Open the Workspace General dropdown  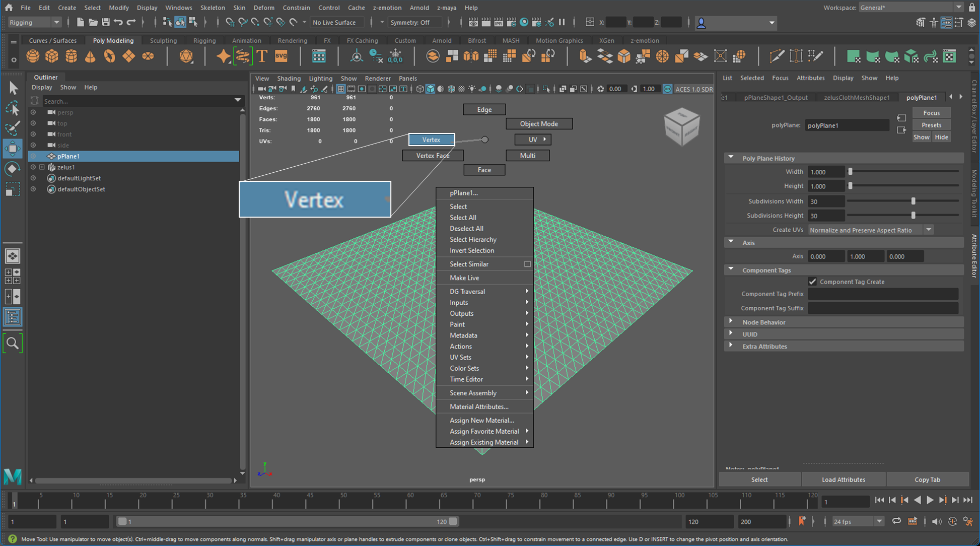pyautogui.click(x=912, y=8)
